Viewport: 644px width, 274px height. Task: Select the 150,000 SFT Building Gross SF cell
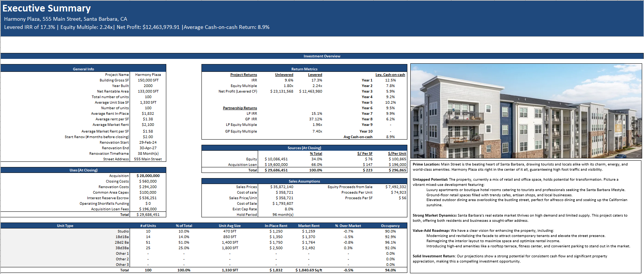pyautogui.click(x=148, y=80)
